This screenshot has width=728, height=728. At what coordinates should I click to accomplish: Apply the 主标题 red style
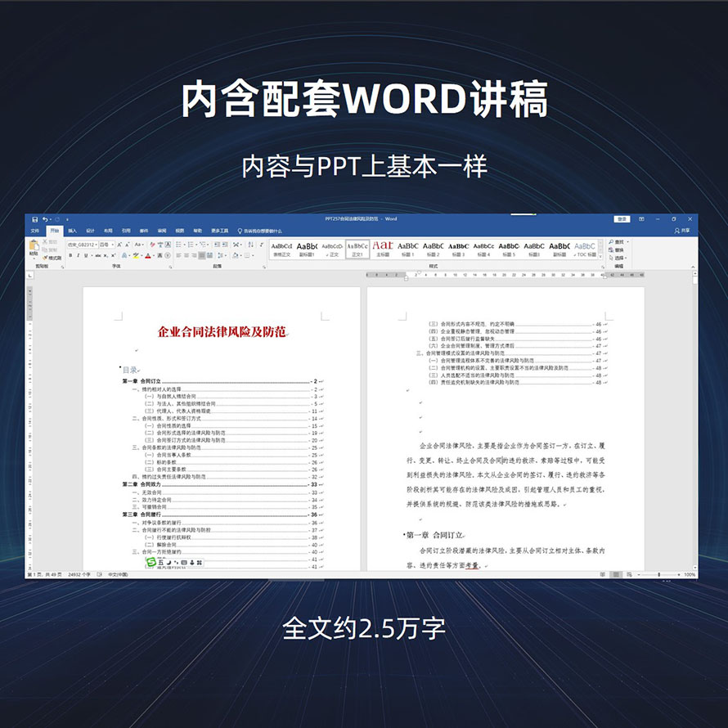point(383,249)
